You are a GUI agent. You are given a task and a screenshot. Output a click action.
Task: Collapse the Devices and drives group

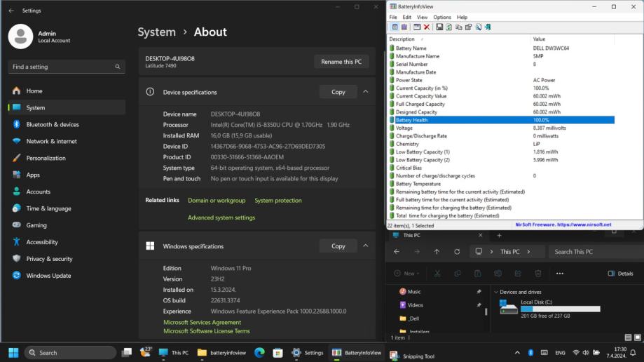click(496, 292)
